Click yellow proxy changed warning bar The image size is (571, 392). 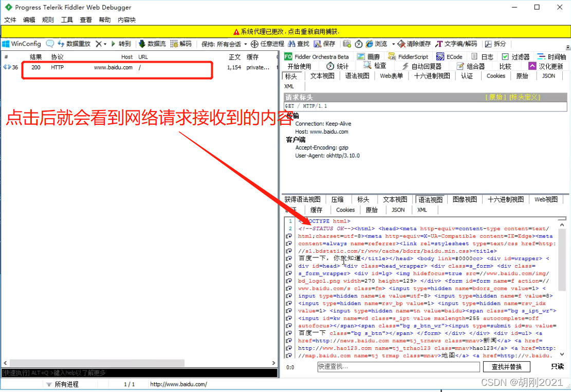point(286,32)
